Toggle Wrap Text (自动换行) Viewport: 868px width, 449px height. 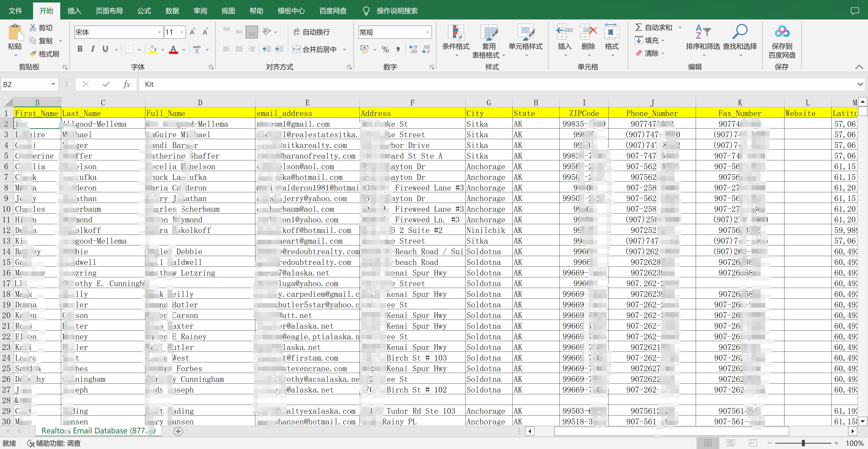[311, 32]
